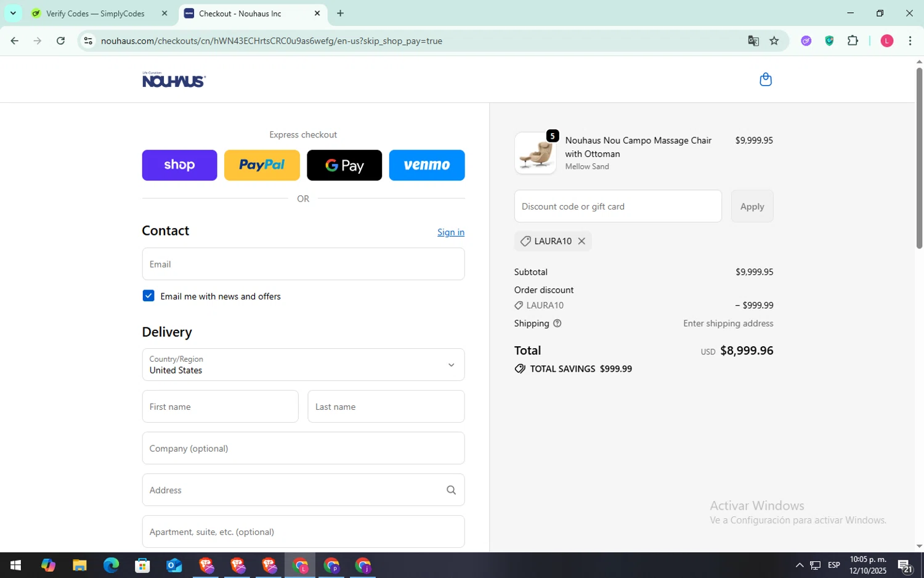The image size is (924, 578).
Task: Open Microsoft Store from the taskbar
Action: coord(142,565)
